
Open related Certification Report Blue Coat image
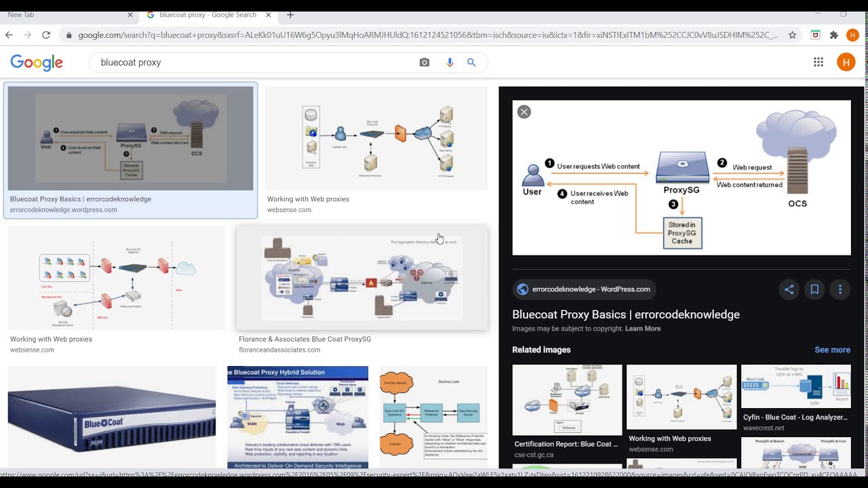click(567, 400)
